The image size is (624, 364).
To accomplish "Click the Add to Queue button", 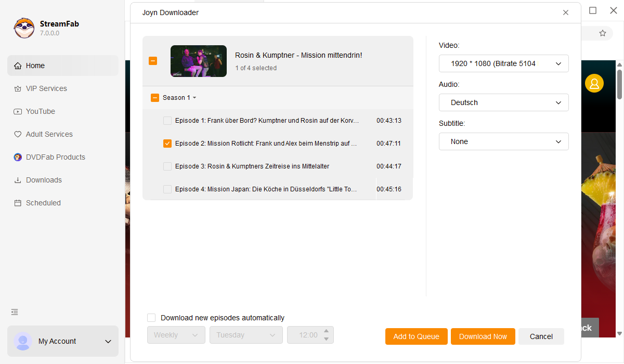I will [x=416, y=336].
